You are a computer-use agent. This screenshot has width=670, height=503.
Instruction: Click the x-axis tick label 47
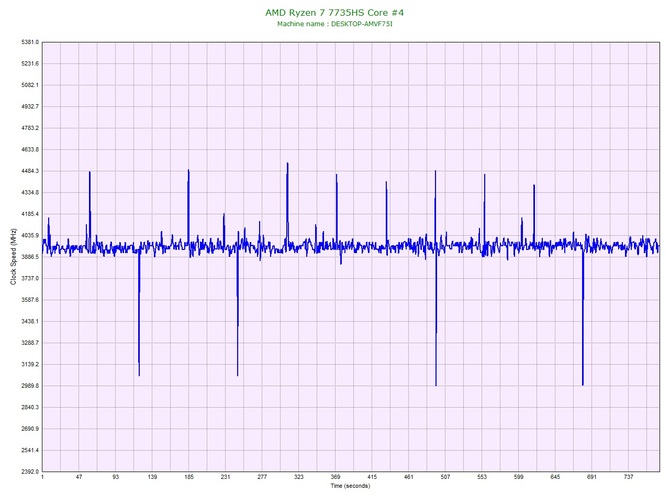click(x=79, y=477)
